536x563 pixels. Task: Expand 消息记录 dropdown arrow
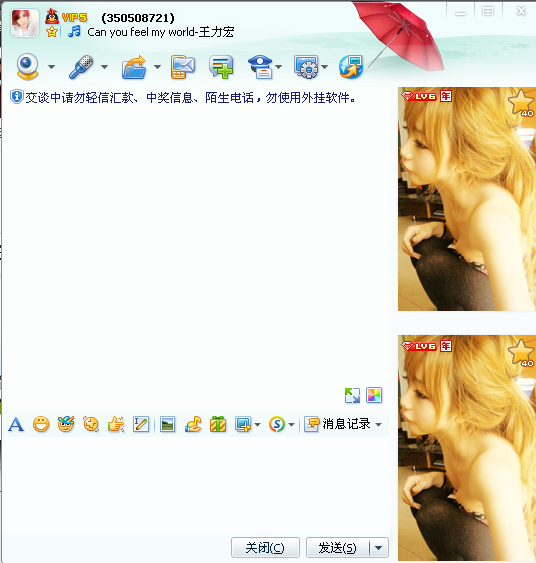click(378, 425)
